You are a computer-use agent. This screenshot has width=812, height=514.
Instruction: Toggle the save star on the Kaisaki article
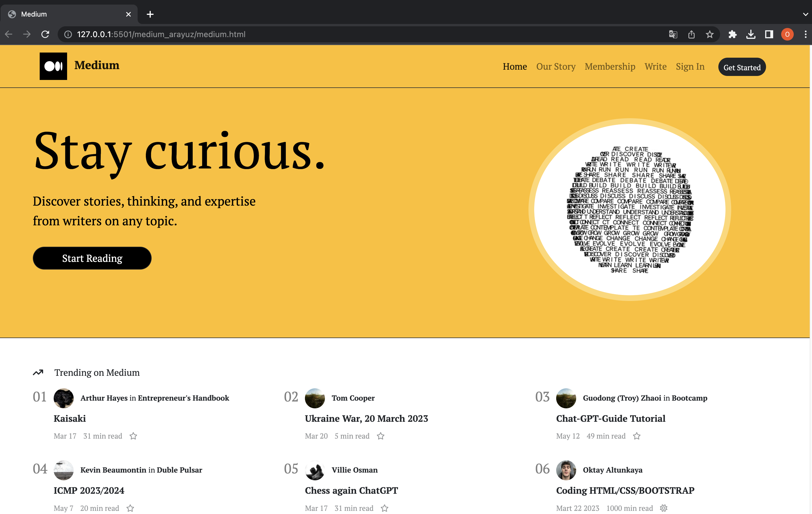133,436
